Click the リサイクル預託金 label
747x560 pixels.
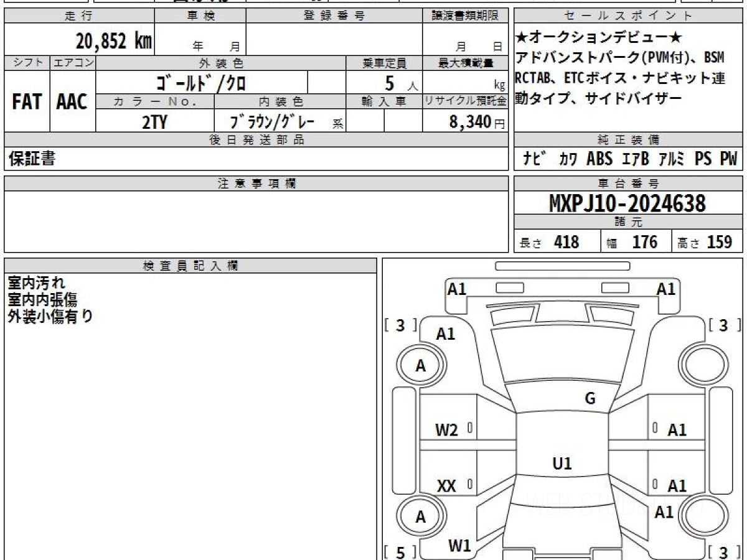pyautogui.click(x=466, y=101)
